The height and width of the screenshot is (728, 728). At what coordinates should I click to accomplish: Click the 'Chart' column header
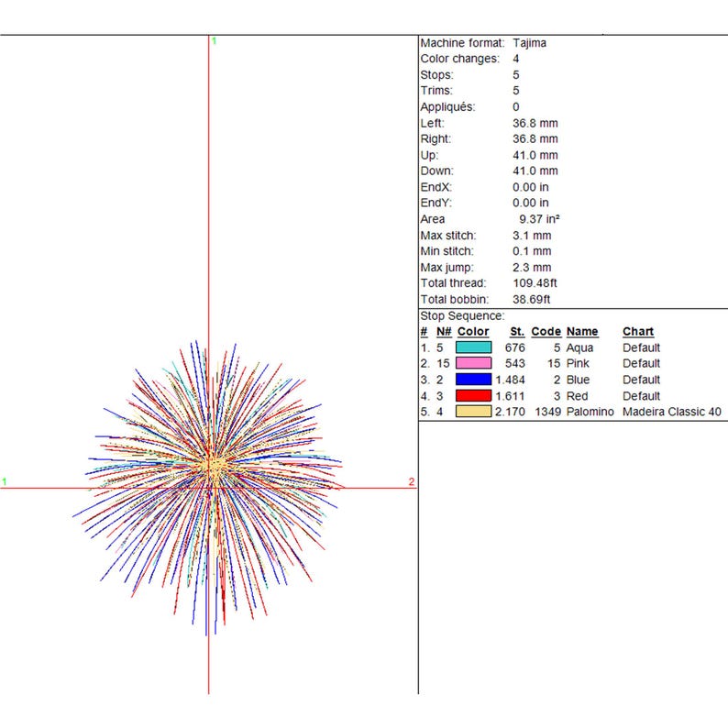[638, 332]
